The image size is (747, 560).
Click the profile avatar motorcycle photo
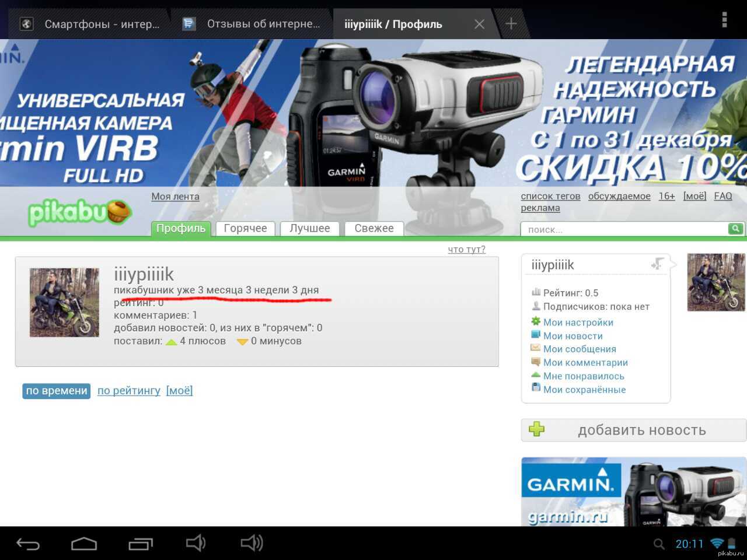coord(64,302)
